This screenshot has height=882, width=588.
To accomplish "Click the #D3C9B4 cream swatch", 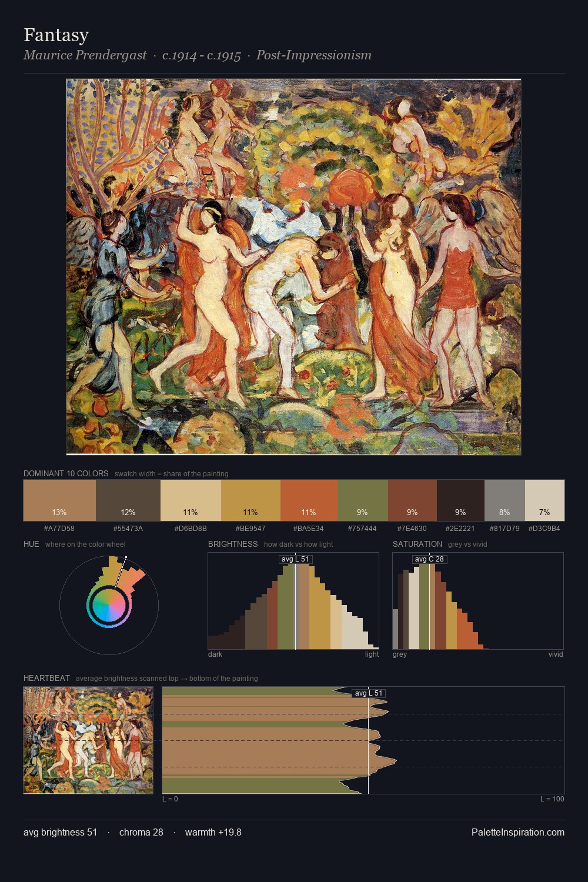I will (544, 500).
